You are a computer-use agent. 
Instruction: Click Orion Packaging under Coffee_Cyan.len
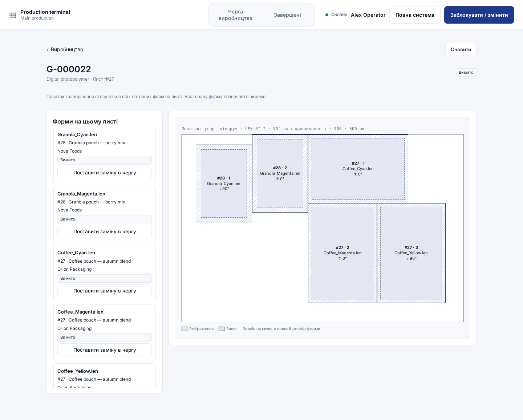coord(74,269)
